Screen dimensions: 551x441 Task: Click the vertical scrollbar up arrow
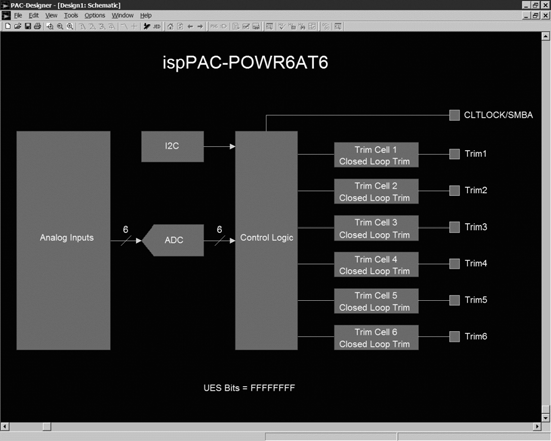click(545, 36)
